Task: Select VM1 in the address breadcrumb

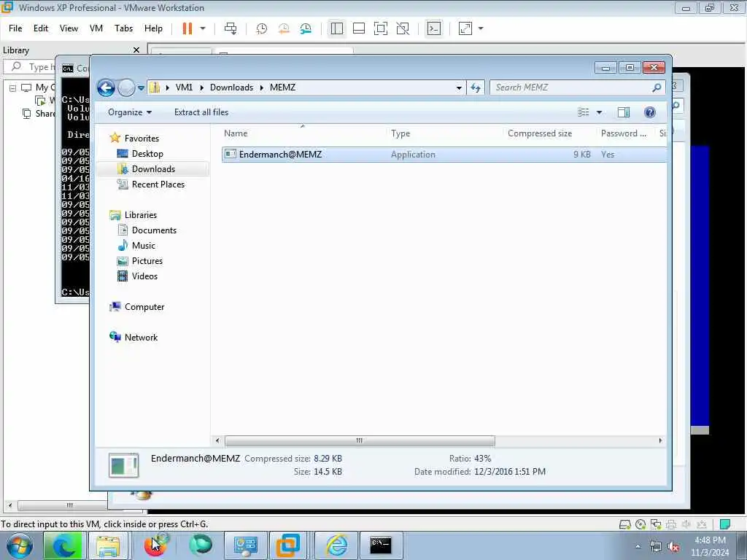Action: tap(184, 87)
